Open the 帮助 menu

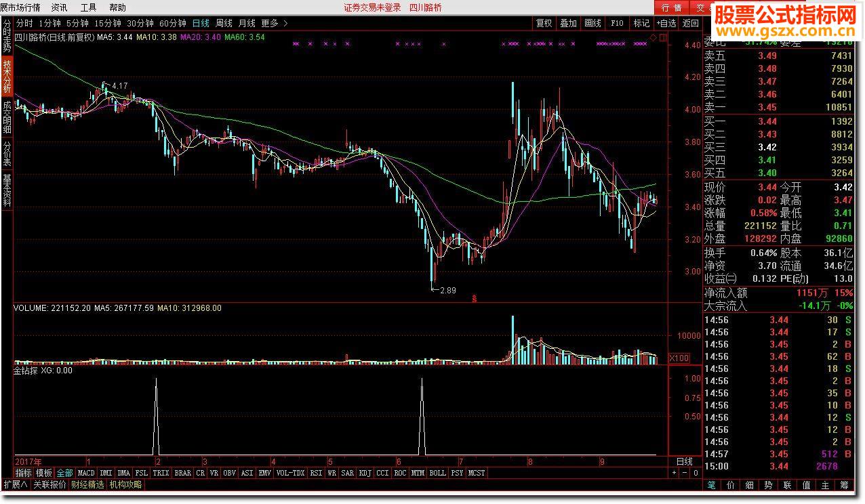tap(117, 7)
